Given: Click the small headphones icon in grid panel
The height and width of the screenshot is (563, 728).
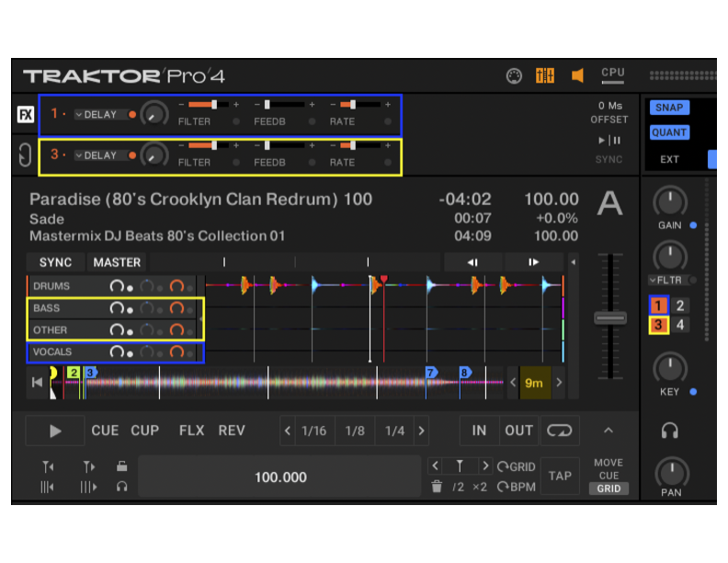Looking at the screenshot, I should click(121, 487).
